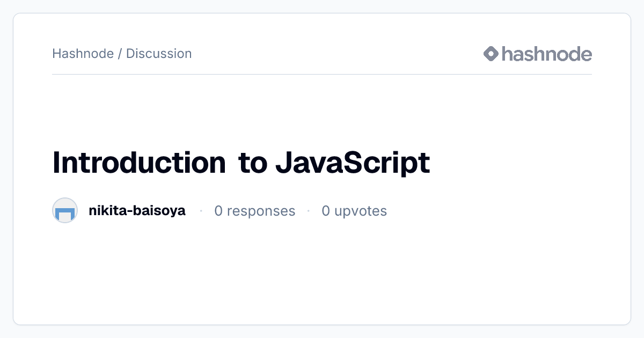
Task: Click the dot separator before 0 responses
Action: 201,211
